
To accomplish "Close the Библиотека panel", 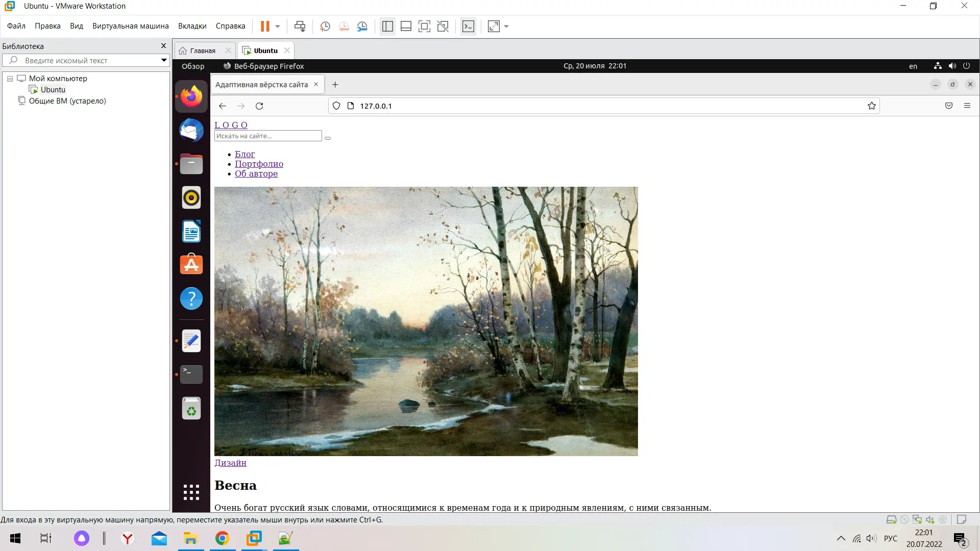I will [x=163, y=46].
